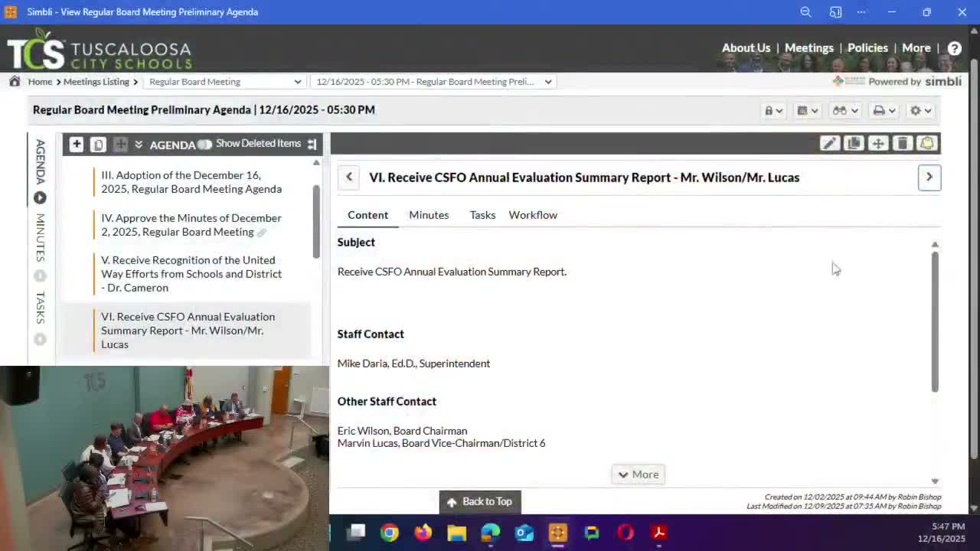Viewport: 980px width, 551px height.
Task: Open the Policies menu
Action: (867, 47)
